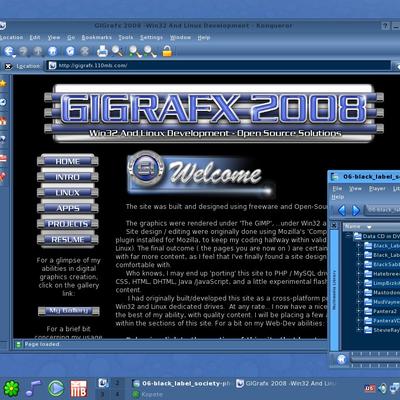Open the Edit menu in Konqueror
The width and height of the screenshot is (400, 400).
[x=35, y=37]
